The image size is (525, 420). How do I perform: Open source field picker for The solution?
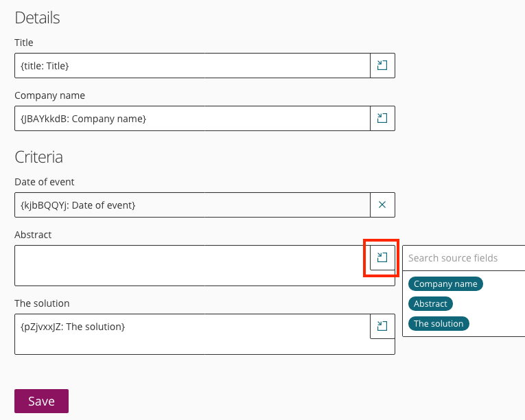382,326
